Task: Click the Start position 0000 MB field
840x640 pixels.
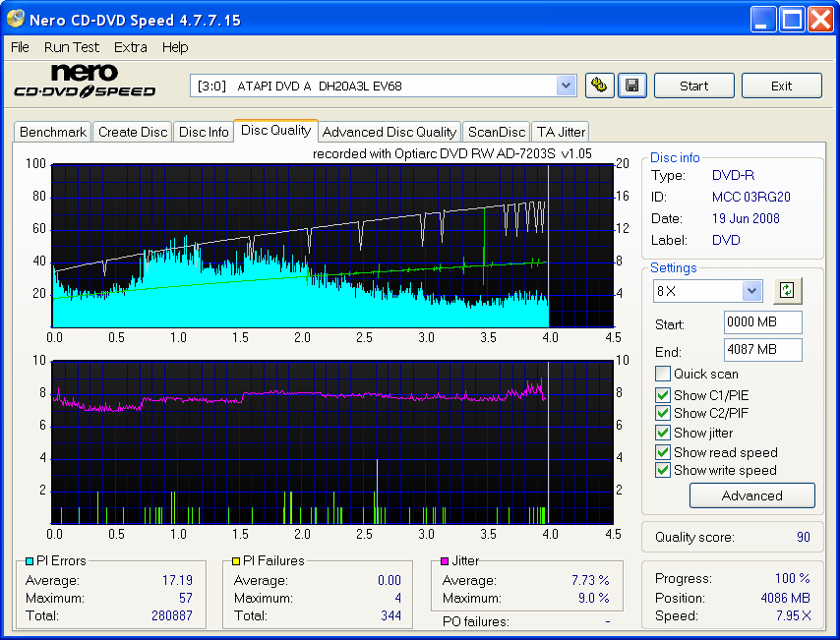Action: click(762, 322)
